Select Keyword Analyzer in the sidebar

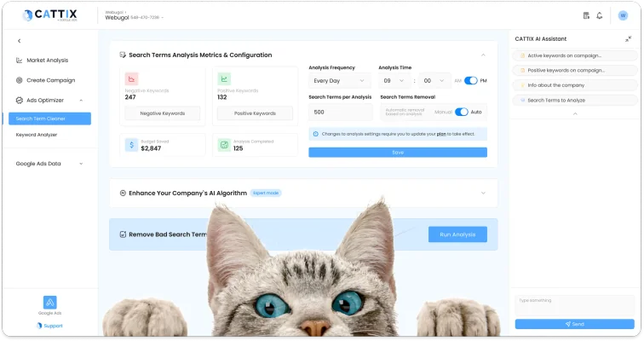(x=37, y=135)
